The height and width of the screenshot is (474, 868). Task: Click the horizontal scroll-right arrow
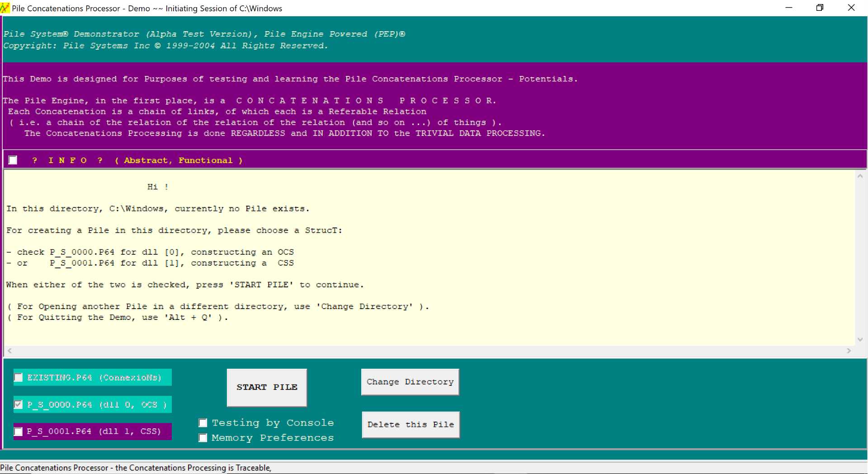pyautogui.click(x=849, y=351)
